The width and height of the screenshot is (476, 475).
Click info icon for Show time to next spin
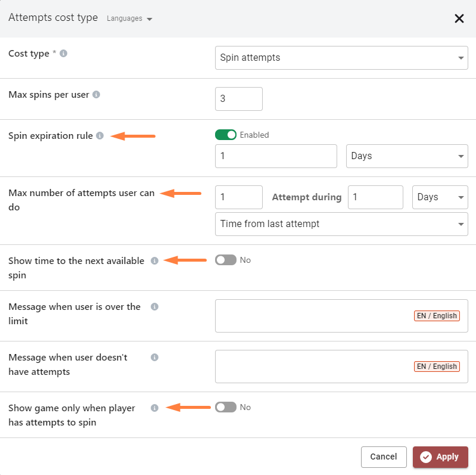click(x=154, y=261)
